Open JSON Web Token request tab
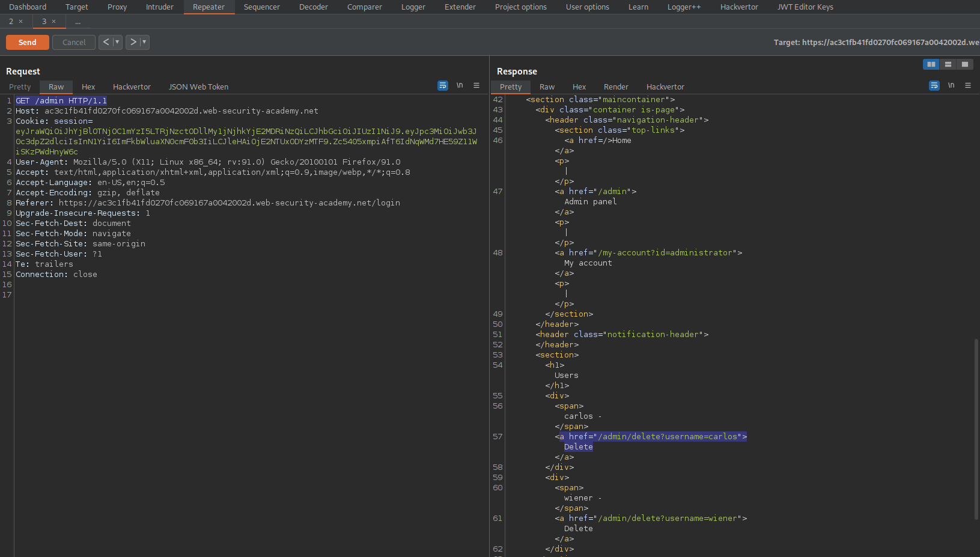The height and width of the screenshot is (557, 980). [x=199, y=87]
